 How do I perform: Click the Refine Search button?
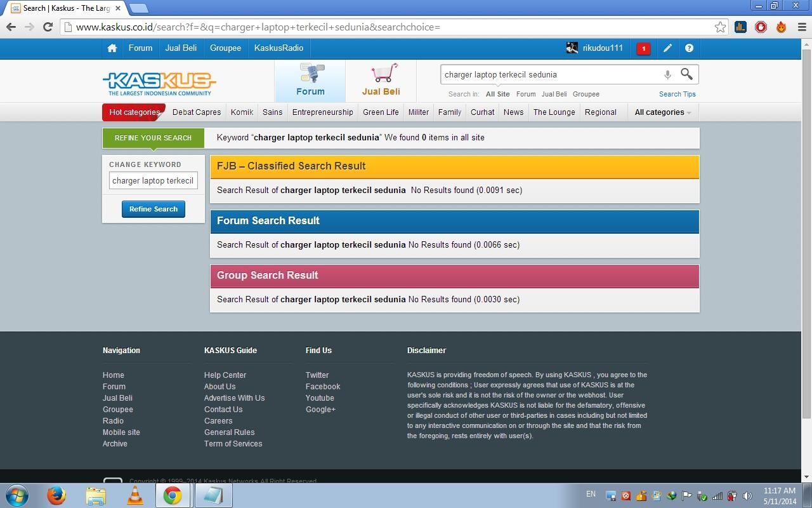(x=154, y=209)
